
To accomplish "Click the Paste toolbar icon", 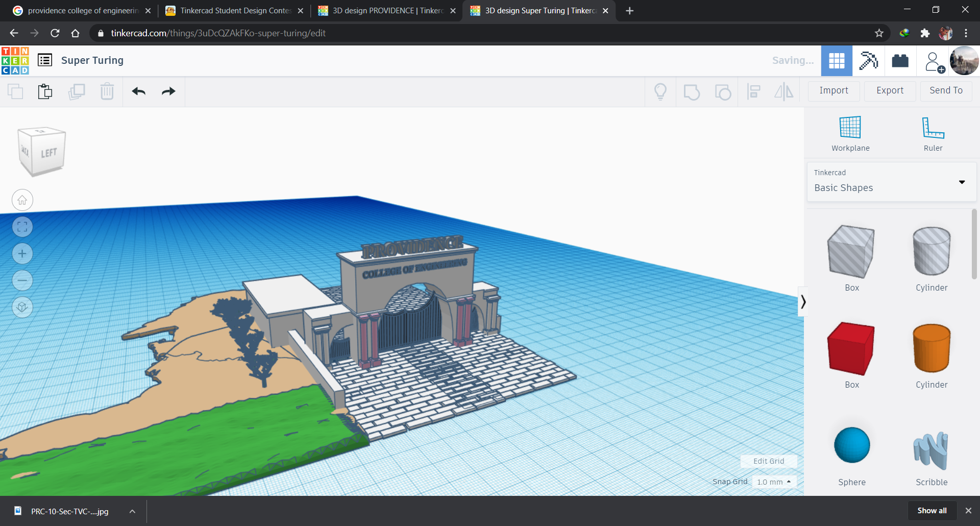I will (45, 91).
